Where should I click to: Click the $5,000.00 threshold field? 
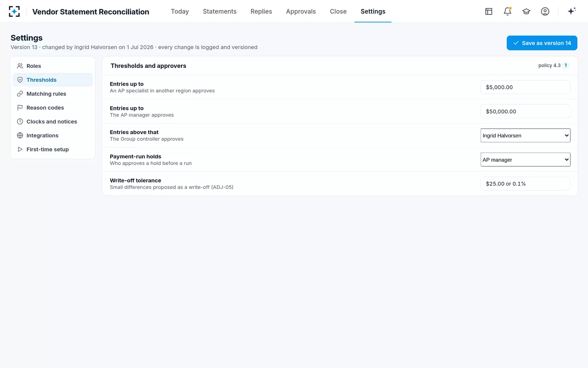526,87
